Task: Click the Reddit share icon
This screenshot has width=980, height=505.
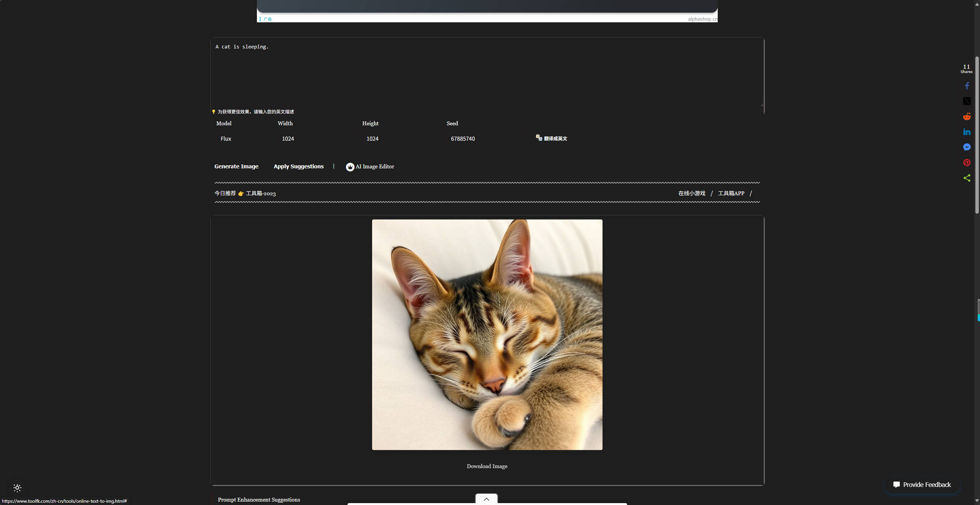Action: click(967, 116)
